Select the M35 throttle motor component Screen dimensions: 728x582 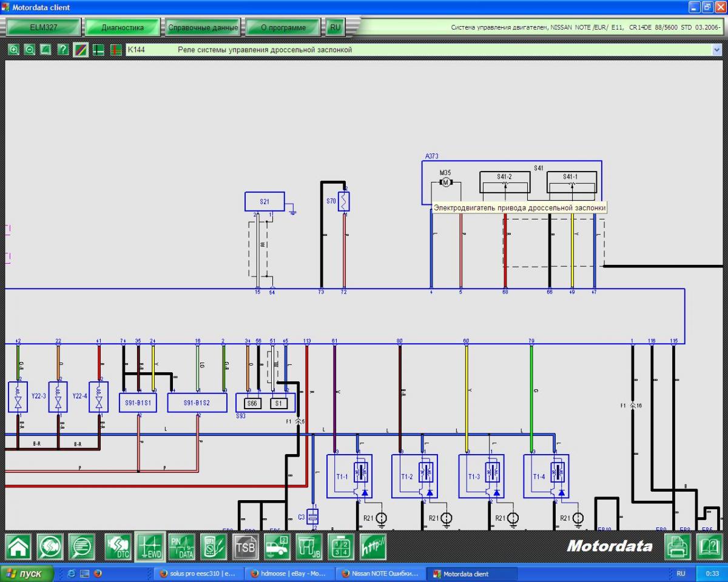tap(445, 181)
